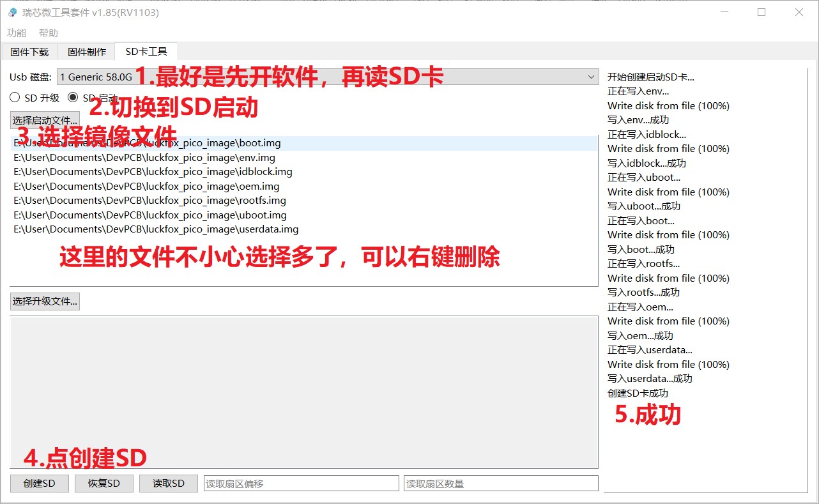Click log line 正在写入boot...
The height and width of the screenshot is (504, 819).
(641, 221)
